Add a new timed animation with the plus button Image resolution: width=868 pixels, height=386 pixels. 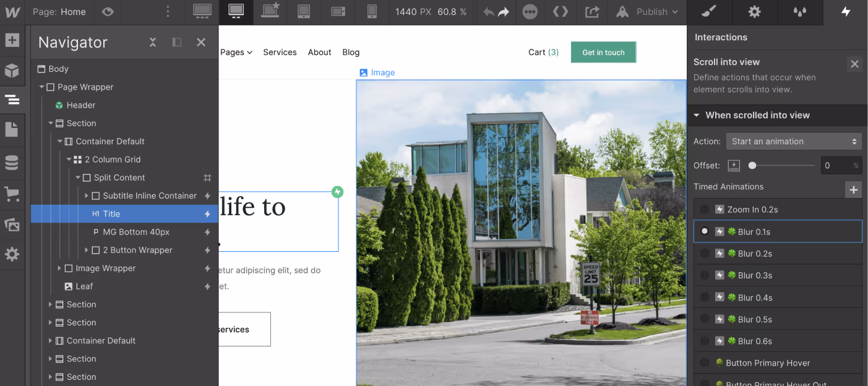pos(853,189)
